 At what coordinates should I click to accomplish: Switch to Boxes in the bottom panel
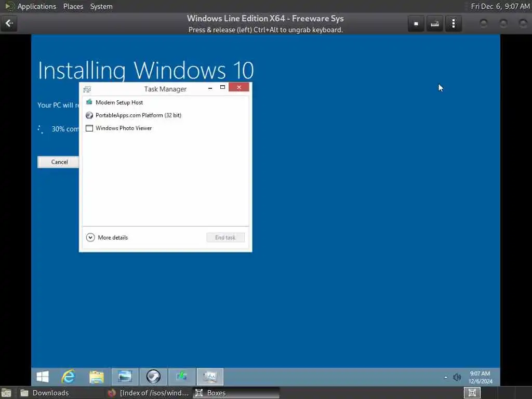(236, 393)
